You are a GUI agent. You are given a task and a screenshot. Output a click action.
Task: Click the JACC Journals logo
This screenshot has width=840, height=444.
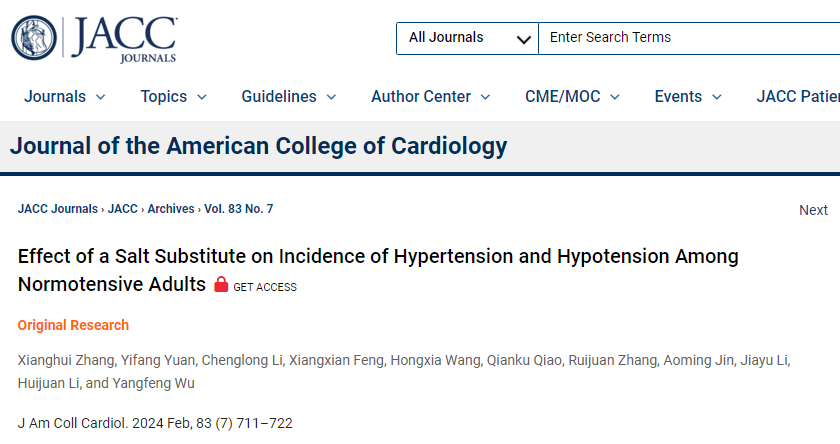coord(94,39)
